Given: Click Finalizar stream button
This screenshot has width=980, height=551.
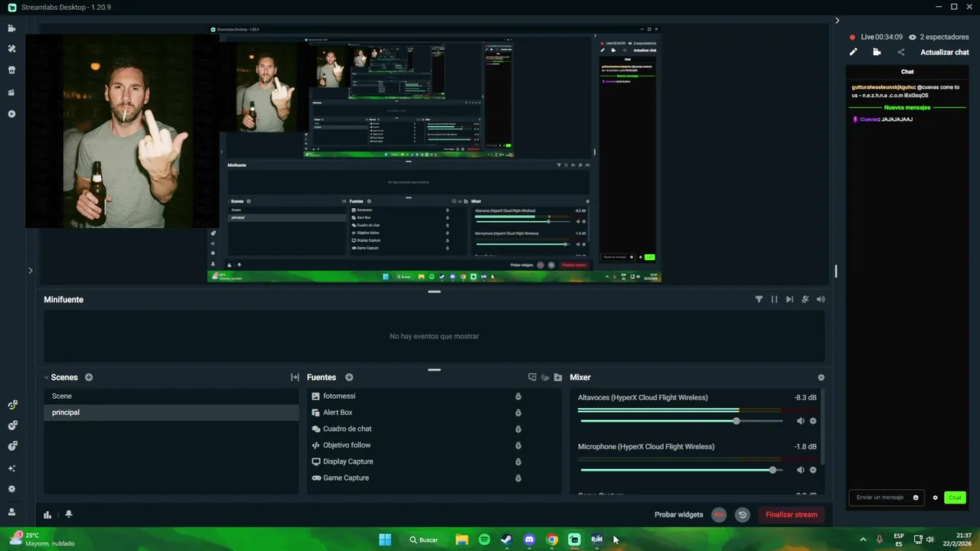Looking at the screenshot, I should 792,514.
